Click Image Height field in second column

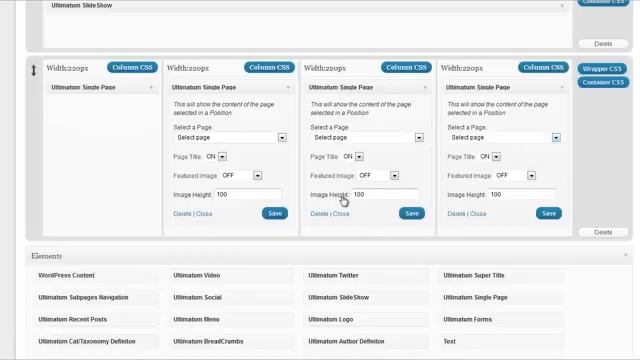pos(248,195)
